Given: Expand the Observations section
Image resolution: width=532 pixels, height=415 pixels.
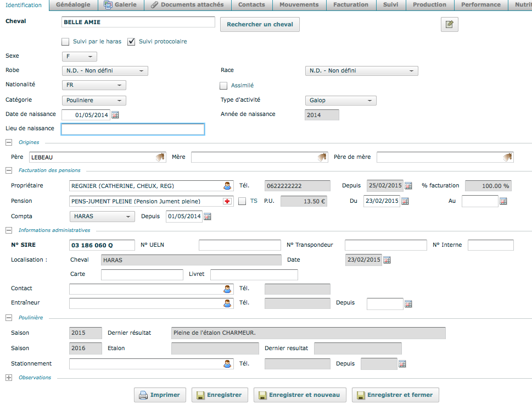Looking at the screenshot, I should (x=9, y=378).
